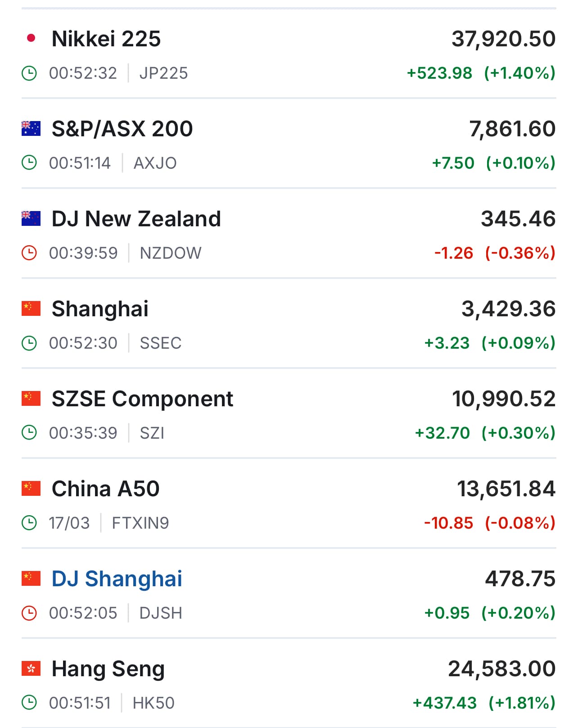Click the Hang Seng change +1.81%
Screen dimensions: 578x728
point(522,703)
